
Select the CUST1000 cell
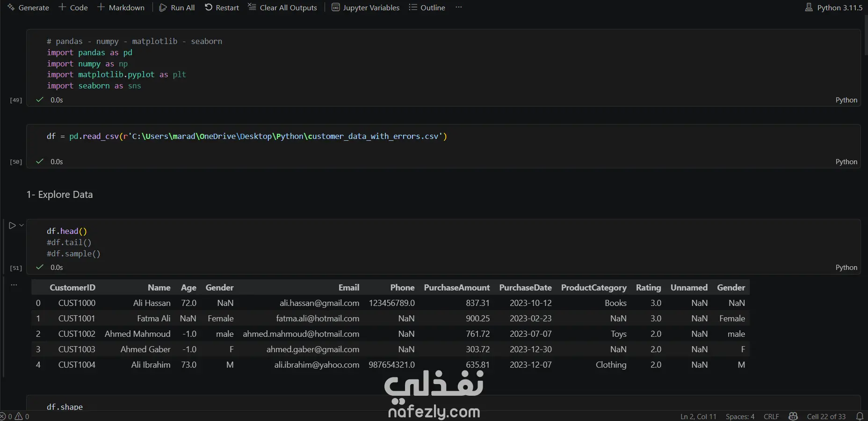click(77, 303)
